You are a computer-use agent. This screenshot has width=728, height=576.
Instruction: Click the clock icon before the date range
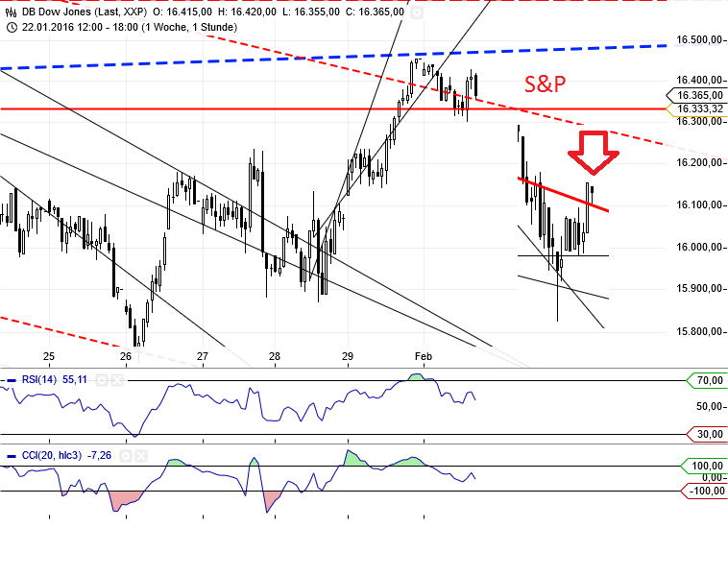12,28
